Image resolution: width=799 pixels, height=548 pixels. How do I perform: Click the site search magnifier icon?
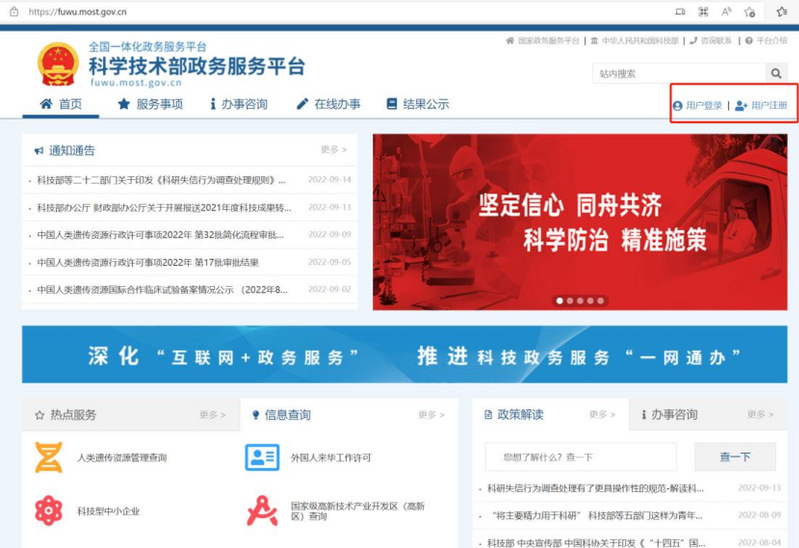click(776, 73)
